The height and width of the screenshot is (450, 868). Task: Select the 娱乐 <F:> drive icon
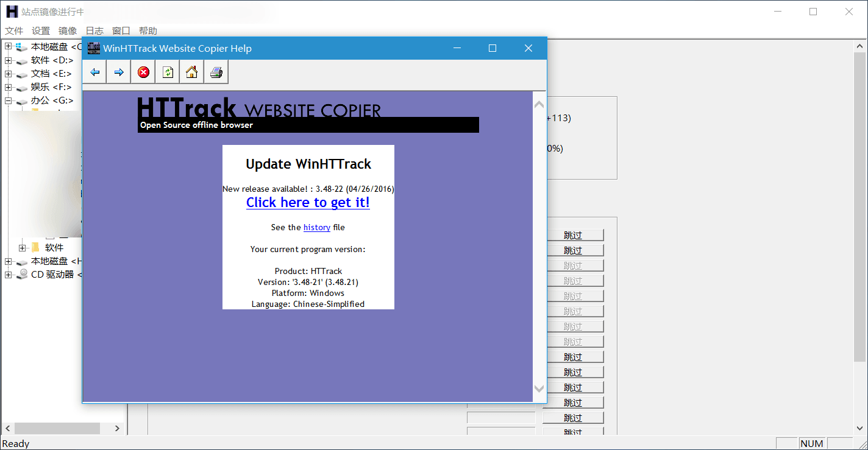click(21, 87)
